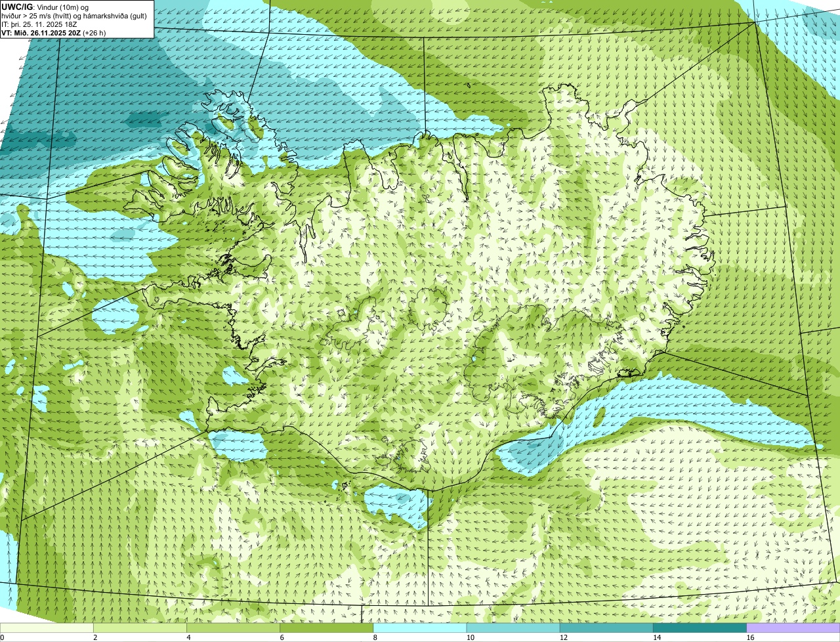Click the title line 'UWC/IG: Vindur (10m) og'

45,7
